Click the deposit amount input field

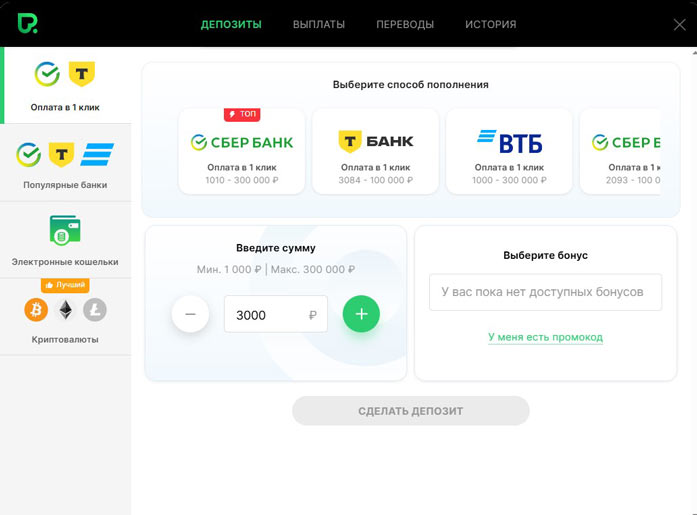[268, 315]
